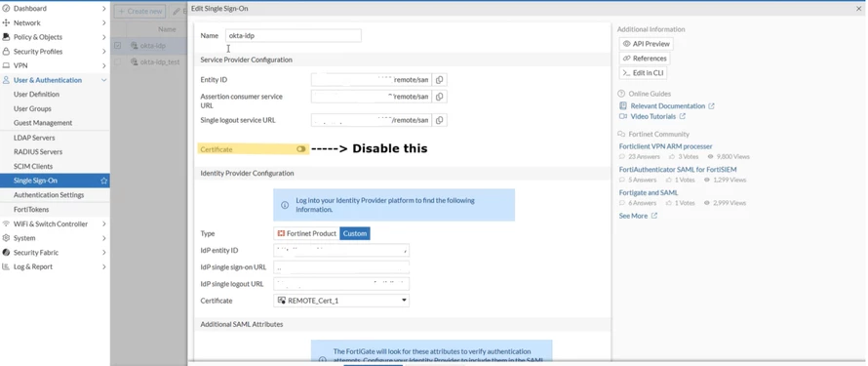Viewport: 868px width, 366px height.
Task: Click the WiFi & Switch Controller icon
Action: pos(6,224)
